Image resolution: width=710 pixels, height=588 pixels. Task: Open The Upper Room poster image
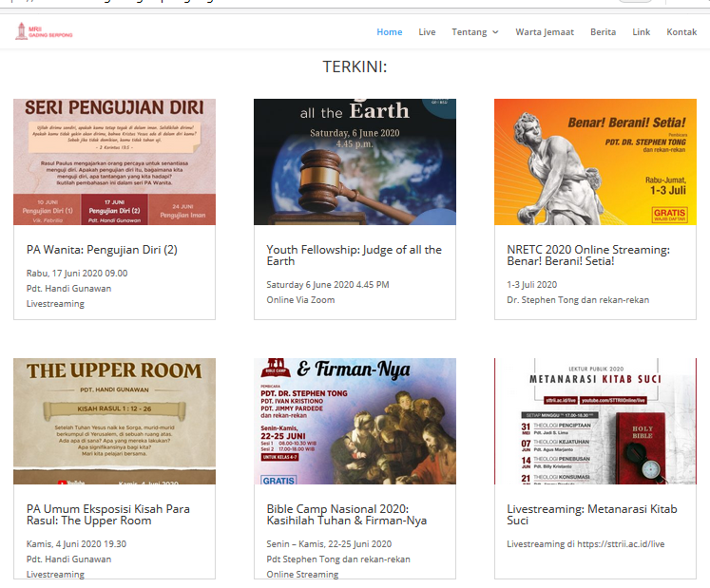tap(115, 422)
